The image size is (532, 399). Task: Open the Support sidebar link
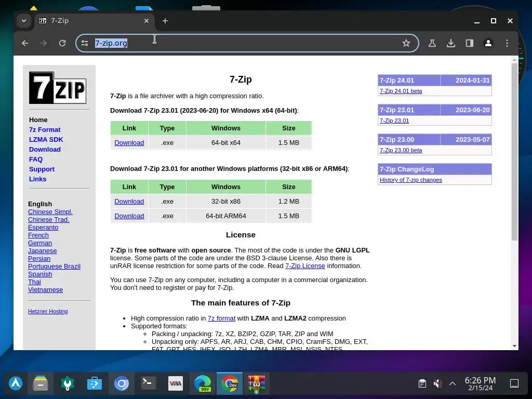[x=42, y=169]
